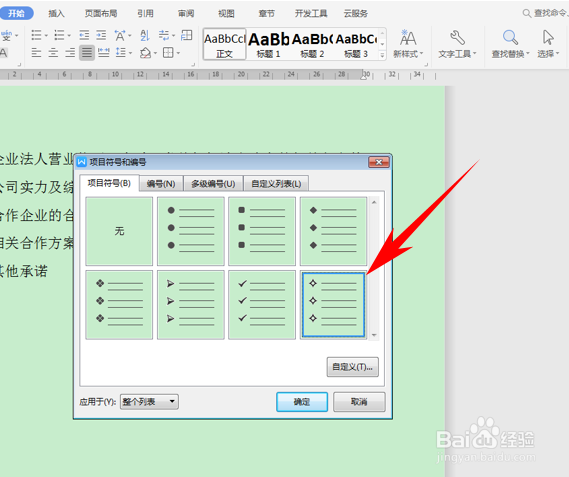
Task: Open the 开始 ribbon tab
Action: pyautogui.click(x=17, y=13)
